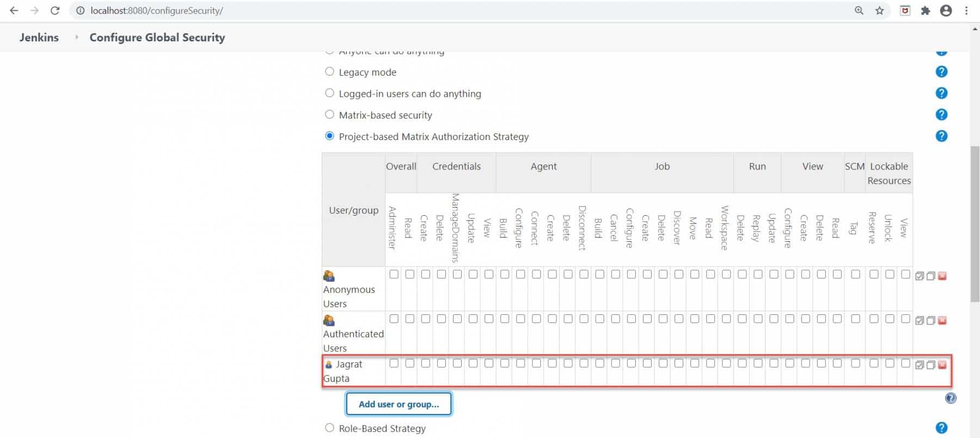Click the User/group header cell
This screenshot has height=438, width=980.
(353, 210)
